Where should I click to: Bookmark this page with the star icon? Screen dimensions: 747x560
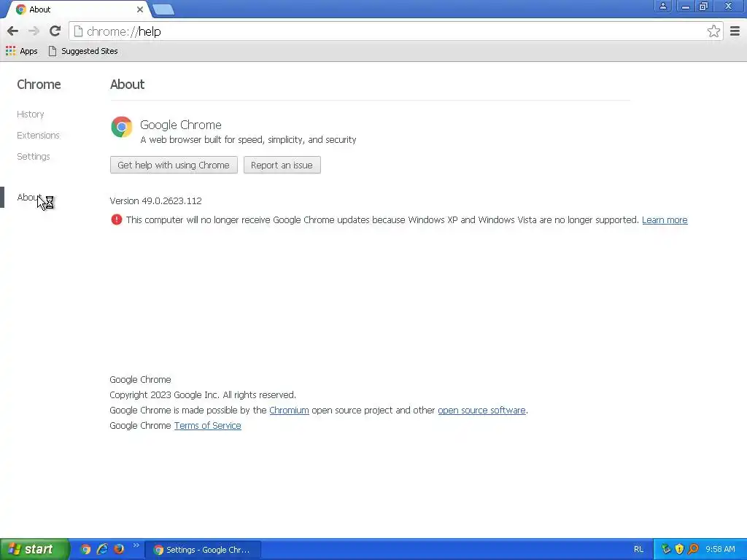pyautogui.click(x=713, y=31)
